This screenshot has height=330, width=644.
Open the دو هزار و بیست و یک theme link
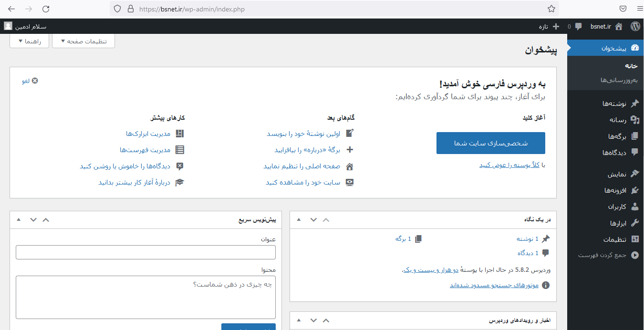pos(431,270)
